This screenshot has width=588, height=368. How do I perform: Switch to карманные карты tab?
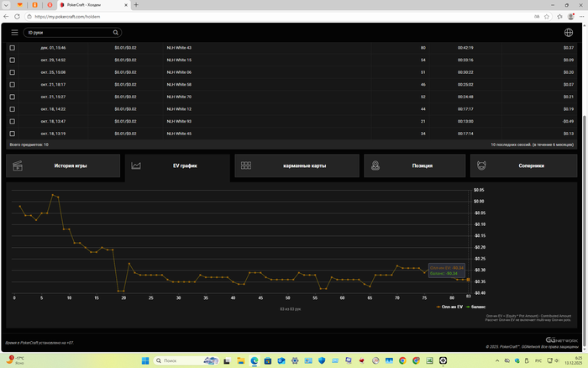297,166
